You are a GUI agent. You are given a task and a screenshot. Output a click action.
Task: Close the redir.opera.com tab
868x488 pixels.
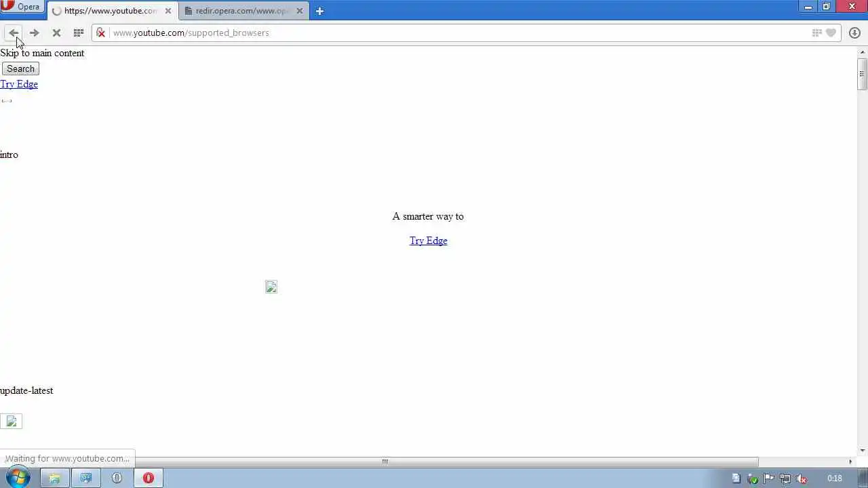tap(300, 11)
